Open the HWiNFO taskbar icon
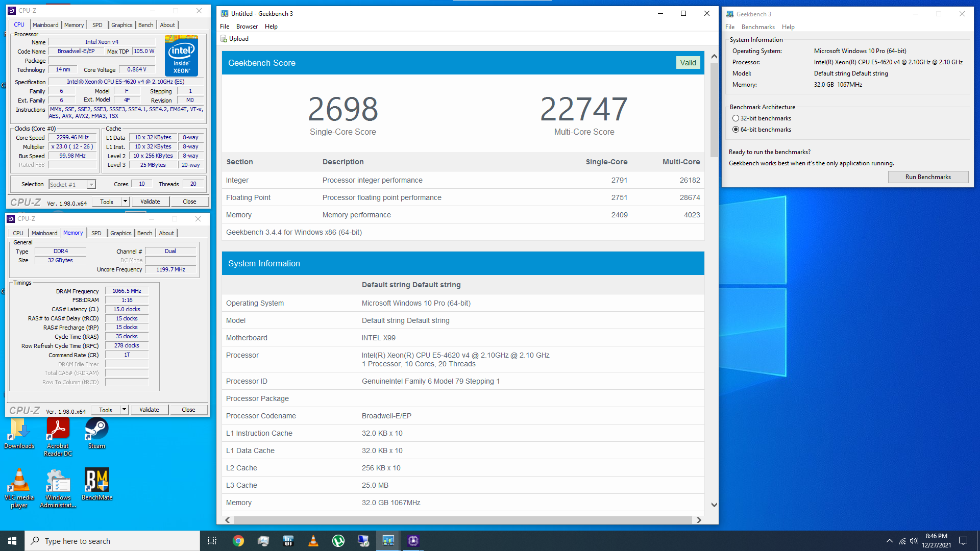 click(288, 541)
